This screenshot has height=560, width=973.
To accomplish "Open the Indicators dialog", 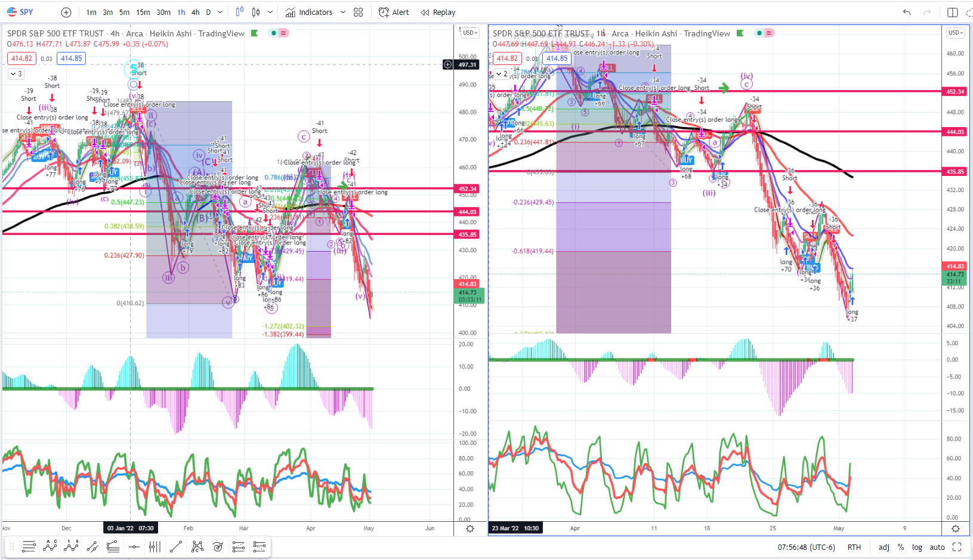I will coord(309,13).
